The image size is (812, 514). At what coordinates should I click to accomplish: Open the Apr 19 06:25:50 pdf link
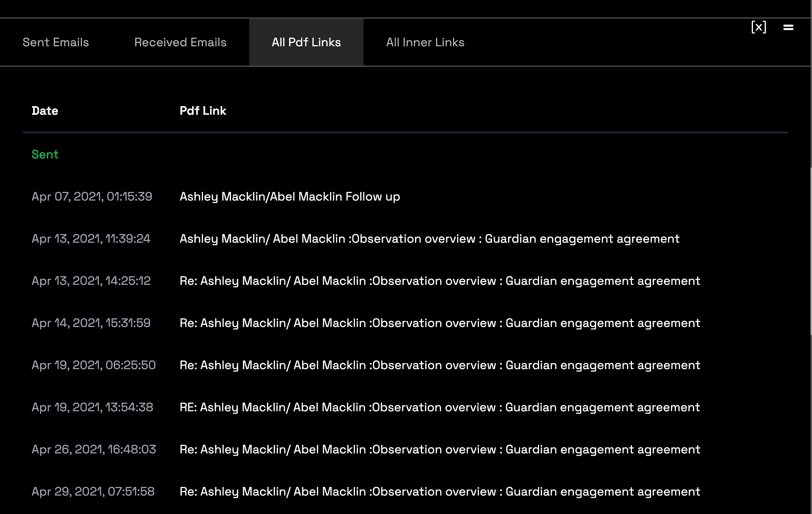(439, 365)
